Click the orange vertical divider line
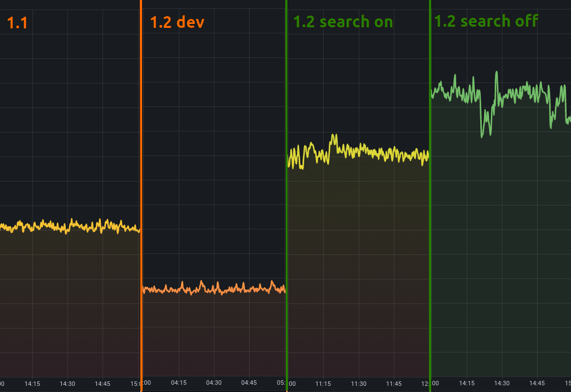This screenshot has width=571, height=392. point(141,195)
